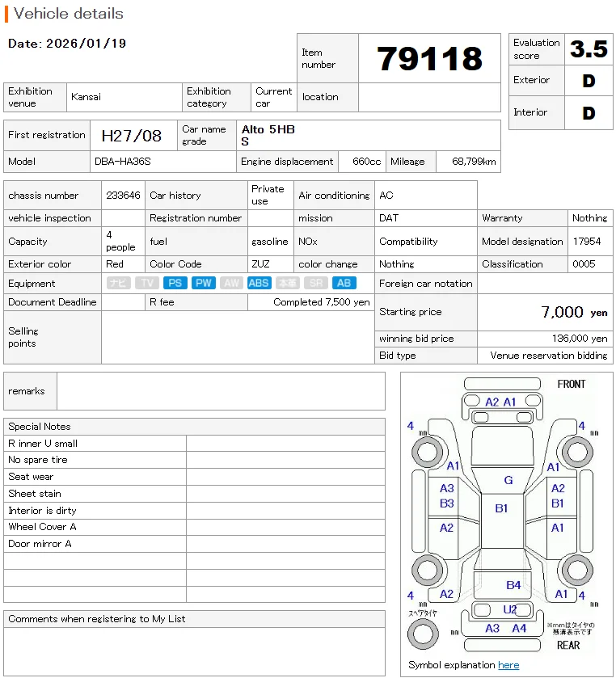Click Completed 7,500 yen R fee
This screenshot has height=678, width=616.
(322, 302)
